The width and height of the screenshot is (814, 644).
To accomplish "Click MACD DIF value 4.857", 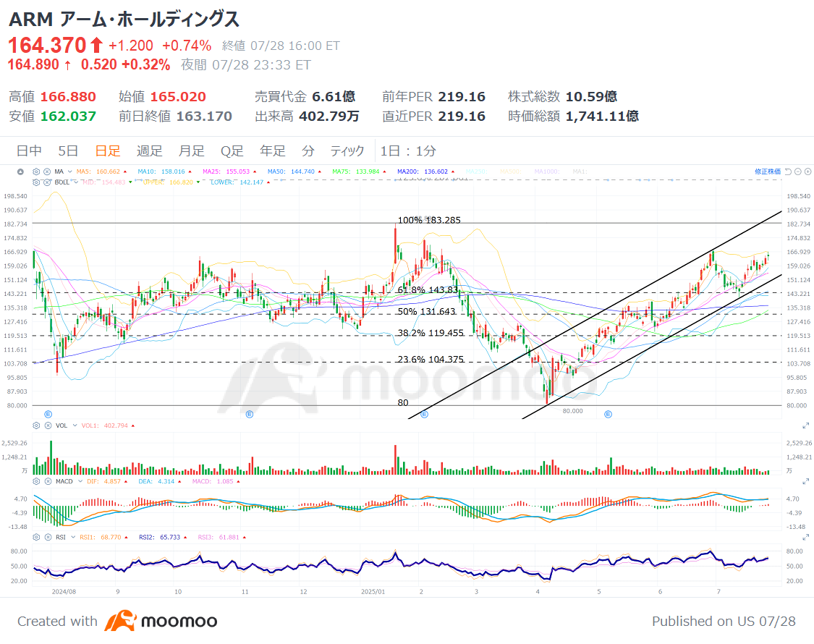I will [x=112, y=481].
